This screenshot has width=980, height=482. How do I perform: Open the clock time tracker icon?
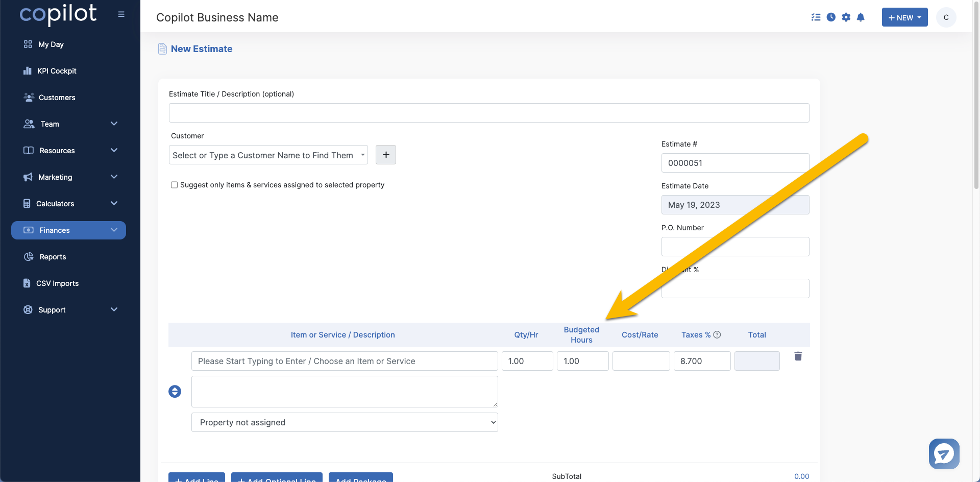pos(831,17)
